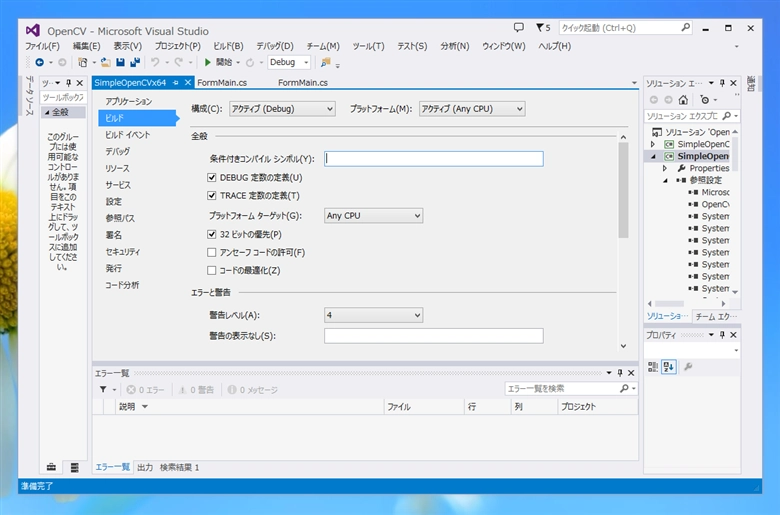Collapse the 参照設定 references node

pos(665,180)
